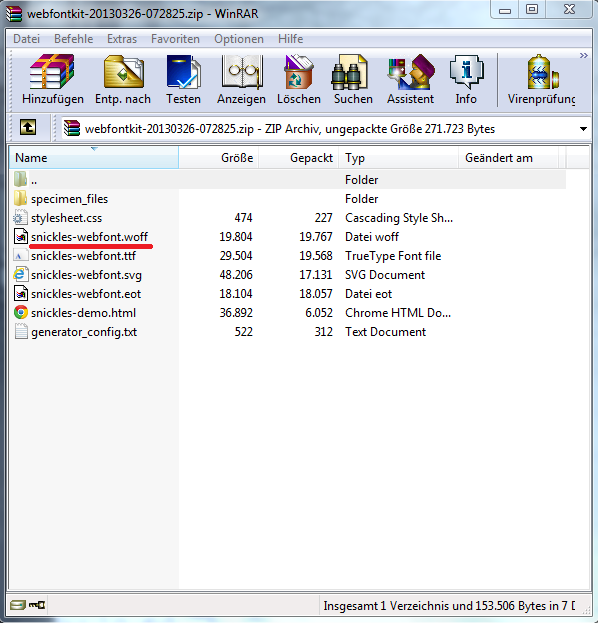Click the snickles-webfont.eot file name

point(86,294)
